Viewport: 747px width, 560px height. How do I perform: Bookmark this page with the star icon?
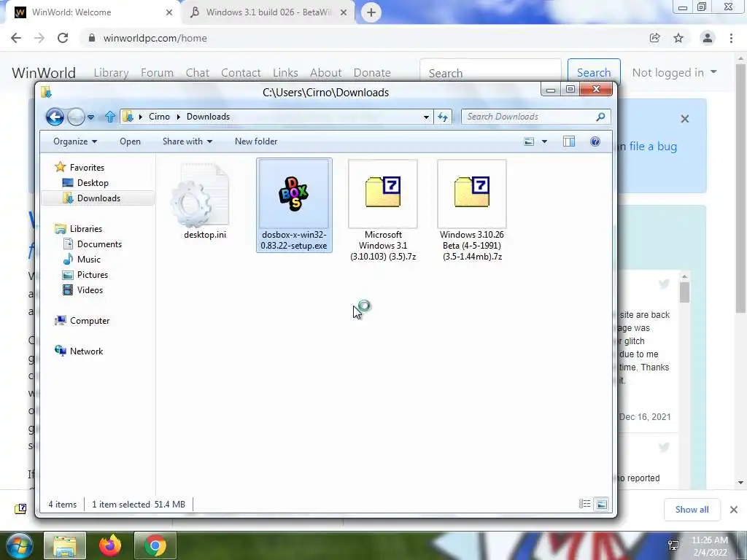point(678,38)
